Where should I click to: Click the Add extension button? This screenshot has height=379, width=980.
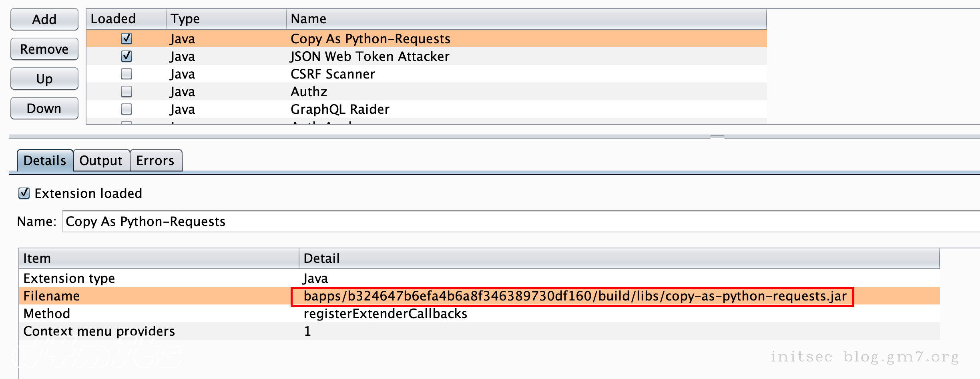tap(44, 19)
